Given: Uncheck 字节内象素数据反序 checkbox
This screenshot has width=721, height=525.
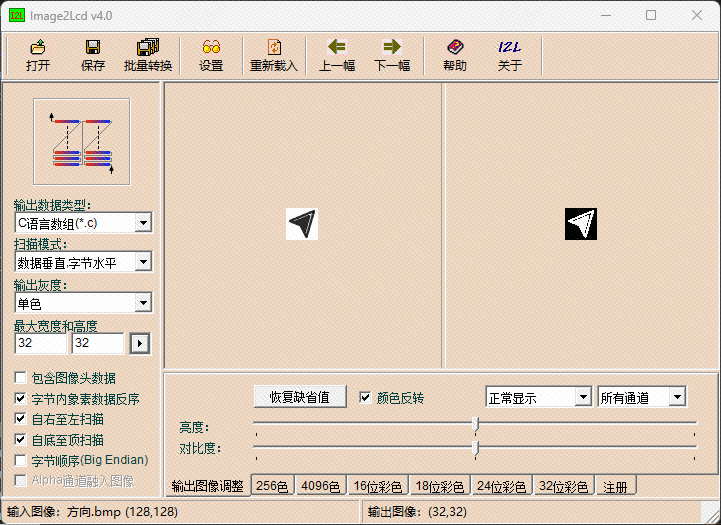Looking at the screenshot, I should tap(20, 399).
